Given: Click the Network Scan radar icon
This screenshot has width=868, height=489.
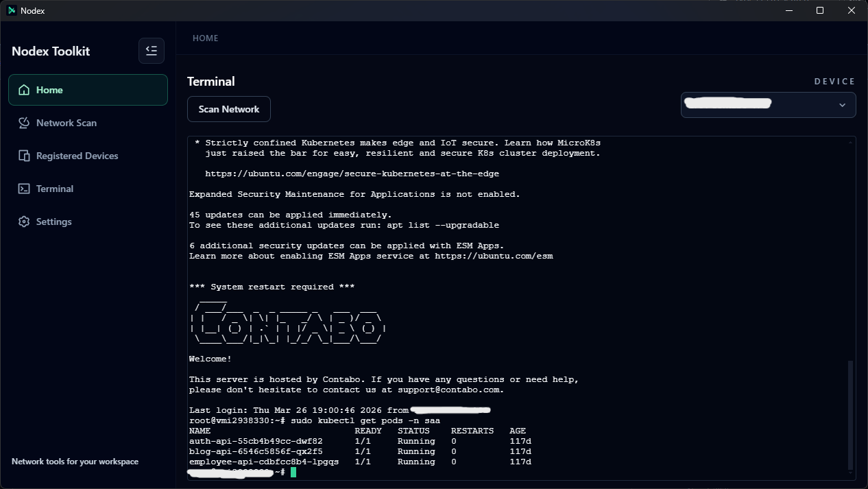Looking at the screenshot, I should pos(23,122).
